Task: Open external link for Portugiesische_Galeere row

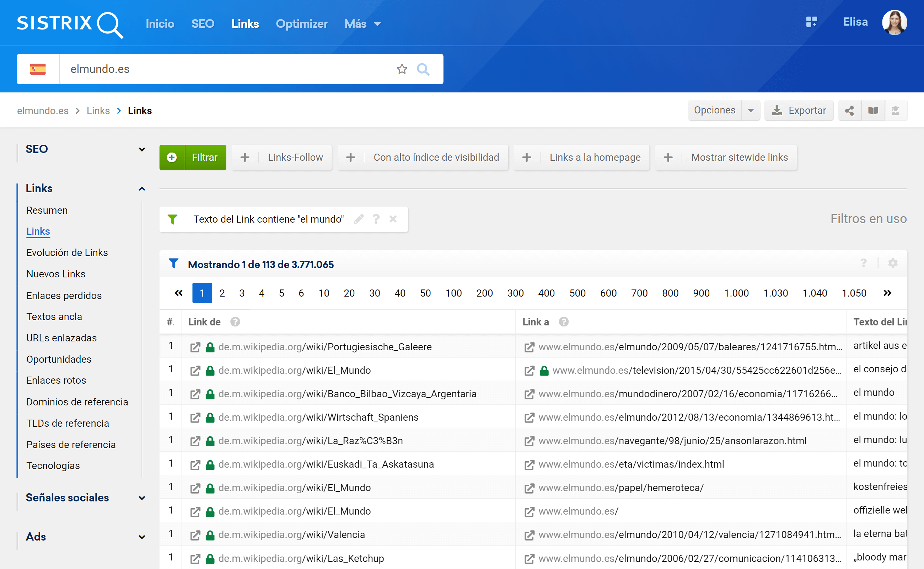Action: point(195,347)
